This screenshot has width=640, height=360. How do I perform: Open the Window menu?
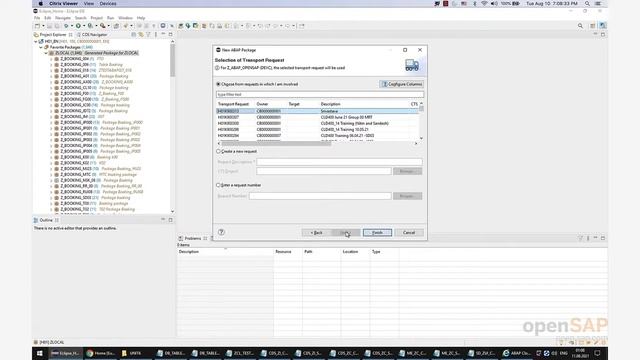(x=125, y=18)
